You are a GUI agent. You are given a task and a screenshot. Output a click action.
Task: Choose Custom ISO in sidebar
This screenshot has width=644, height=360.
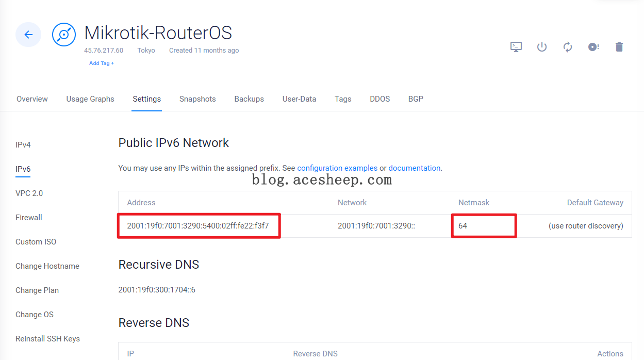click(36, 242)
